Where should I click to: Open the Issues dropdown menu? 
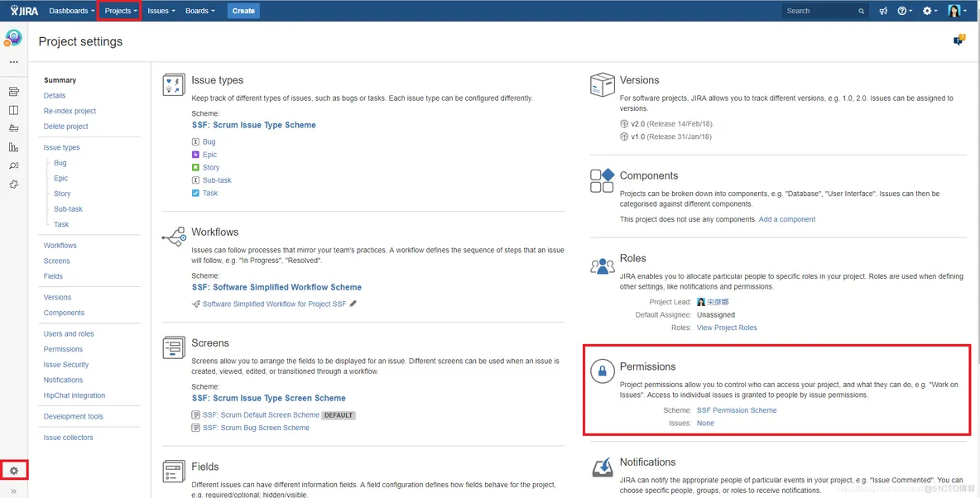(161, 11)
